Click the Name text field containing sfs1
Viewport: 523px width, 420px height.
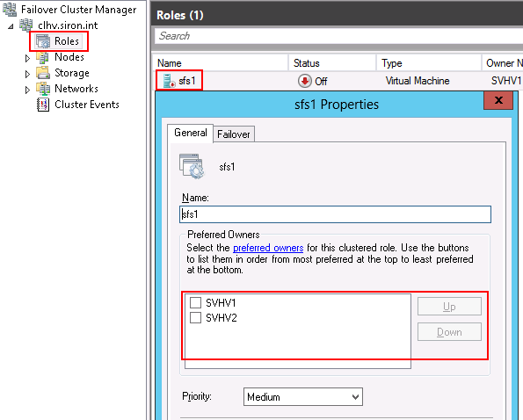pyautogui.click(x=335, y=214)
